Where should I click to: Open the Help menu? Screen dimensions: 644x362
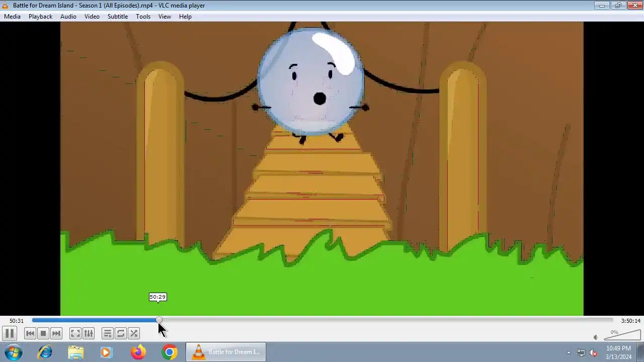[x=185, y=17]
